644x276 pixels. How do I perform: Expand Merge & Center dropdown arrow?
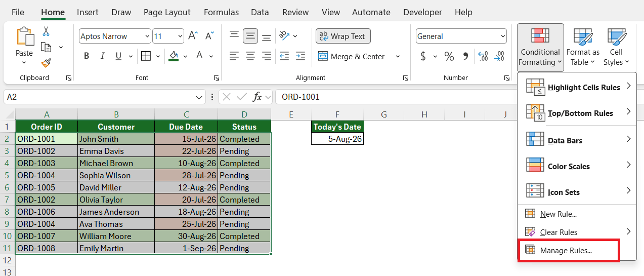[x=398, y=56]
